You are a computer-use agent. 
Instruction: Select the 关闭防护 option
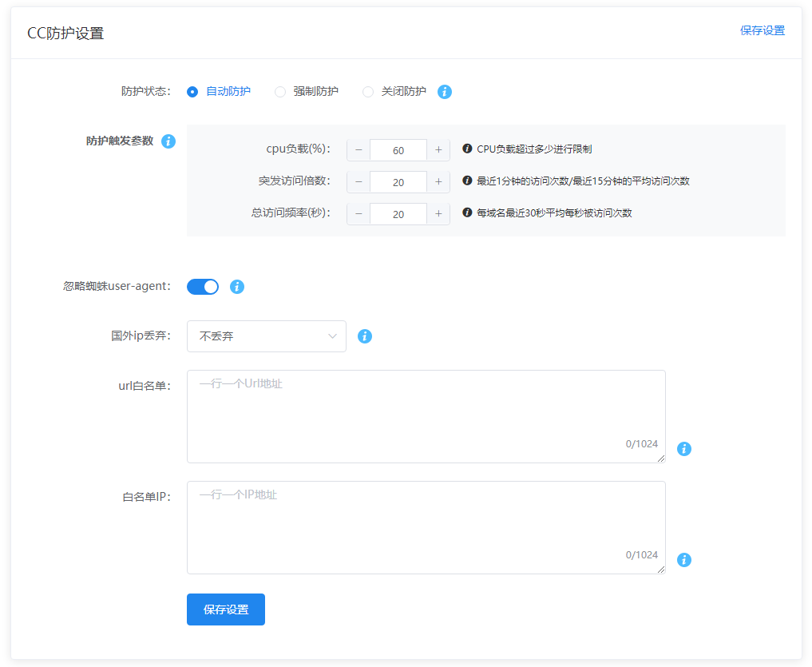pyautogui.click(x=367, y=91)
